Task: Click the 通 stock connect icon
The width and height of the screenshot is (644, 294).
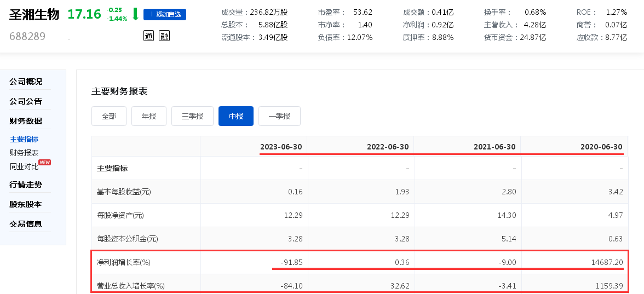Action: coord(148,36)
